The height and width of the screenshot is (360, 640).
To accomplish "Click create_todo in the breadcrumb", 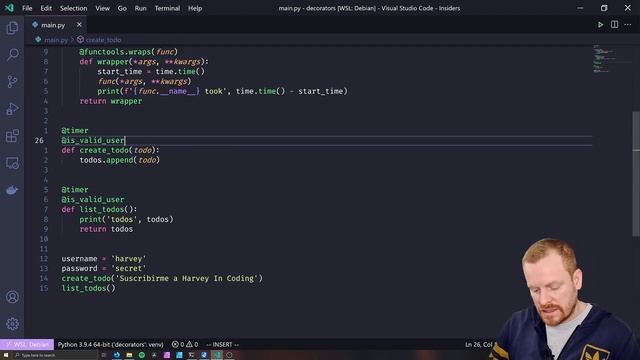I will (x=103, y=40).
